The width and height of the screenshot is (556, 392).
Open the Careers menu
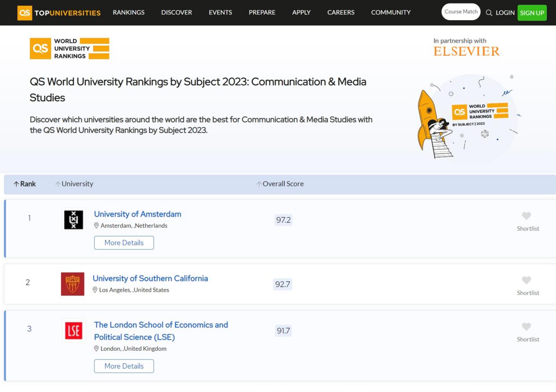[341, 12]
